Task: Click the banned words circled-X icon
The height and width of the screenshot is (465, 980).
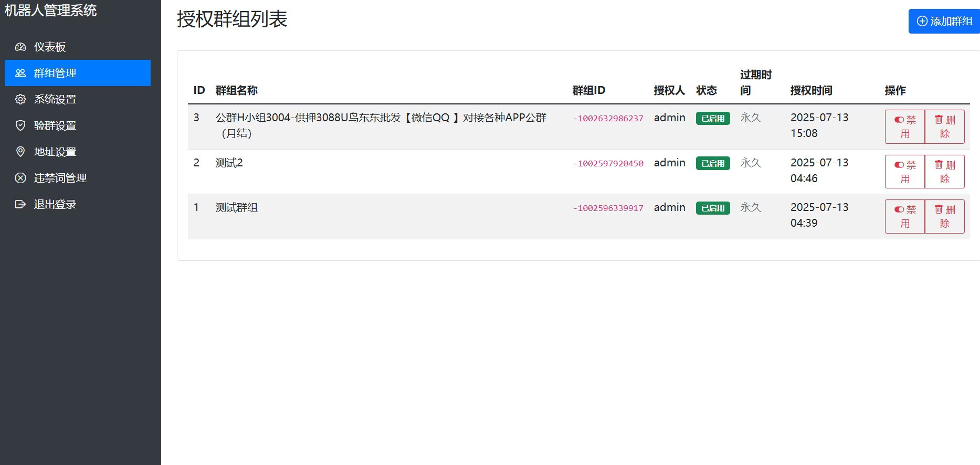Action: (20, 178)
